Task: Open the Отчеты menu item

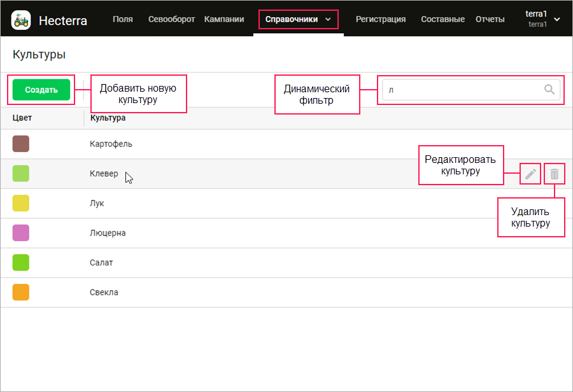Action: click(490, 19)
